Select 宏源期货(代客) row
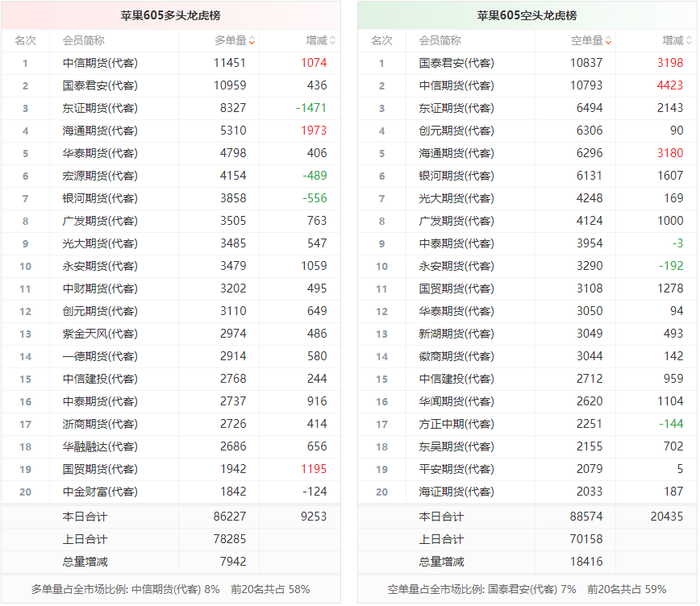 point(171,176)
